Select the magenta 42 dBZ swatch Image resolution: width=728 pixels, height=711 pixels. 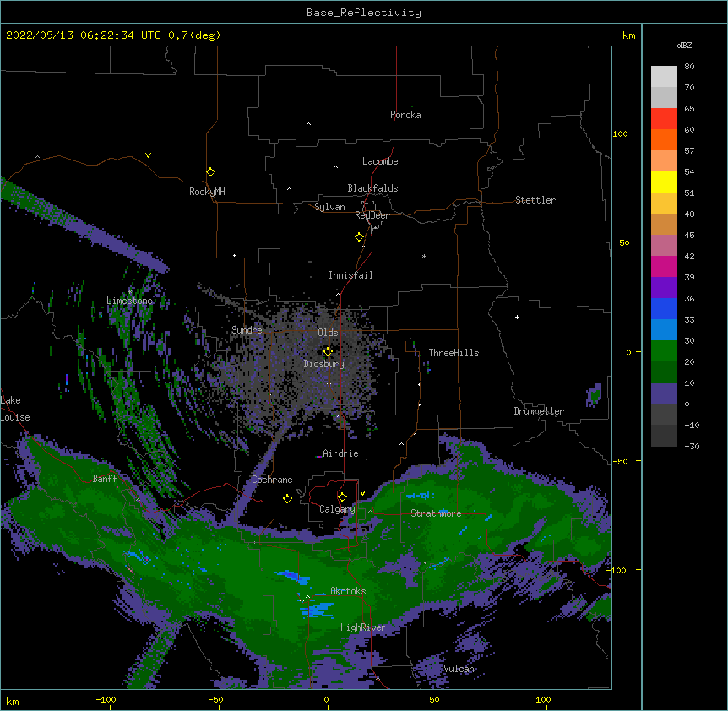click(664, 266)
